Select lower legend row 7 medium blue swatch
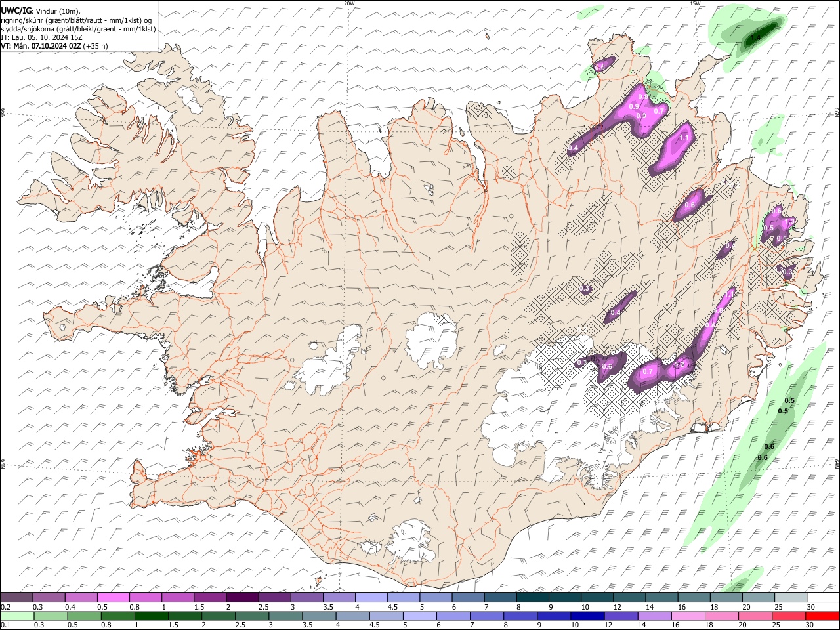The height and width of the screenshot is (630, 840). point(487,616)
